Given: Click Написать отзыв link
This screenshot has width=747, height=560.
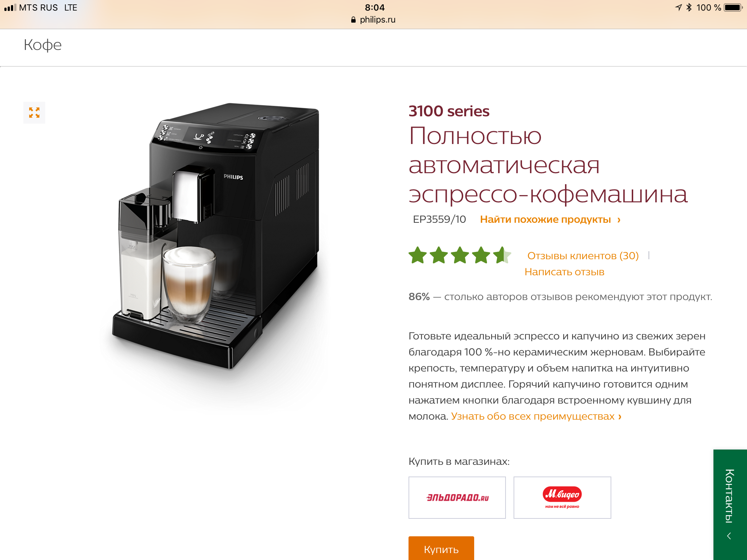Looking at the screenshot, I should pyautogui.click(x=564, y=272).
